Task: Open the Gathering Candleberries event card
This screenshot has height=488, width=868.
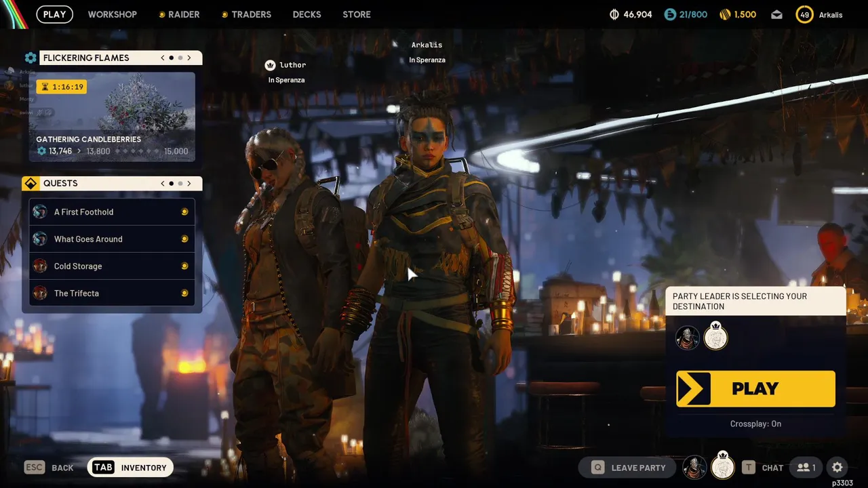Action: point(112,117)
